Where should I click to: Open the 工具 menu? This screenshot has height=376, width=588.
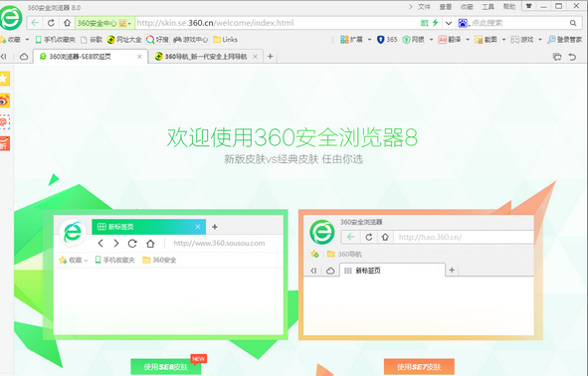[x=488, y=7]
